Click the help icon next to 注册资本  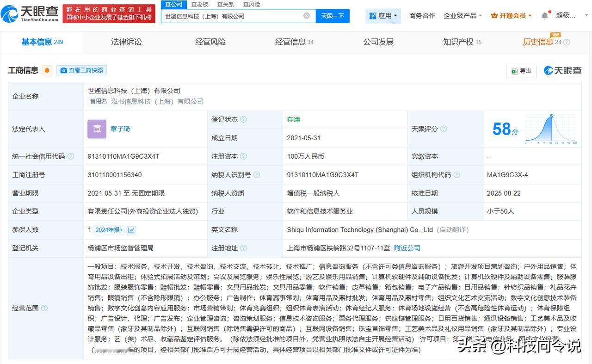pyautogui.click(x=243, y=156)
